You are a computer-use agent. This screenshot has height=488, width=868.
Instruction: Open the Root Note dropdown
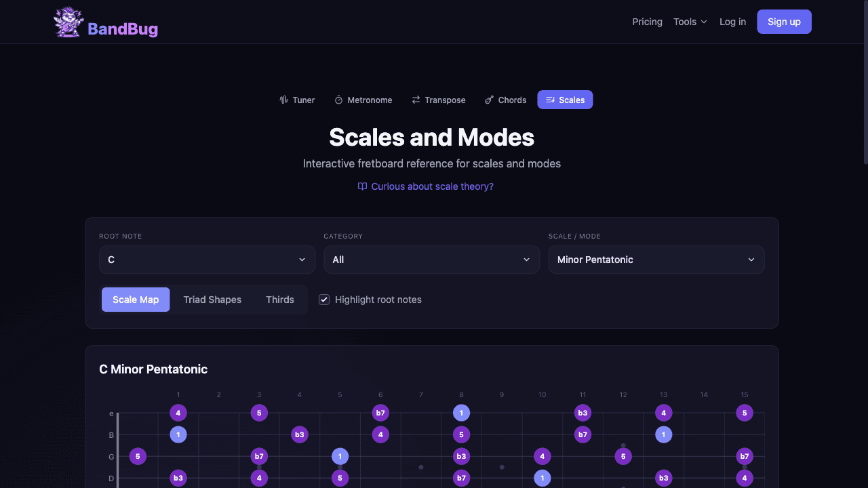207,260
